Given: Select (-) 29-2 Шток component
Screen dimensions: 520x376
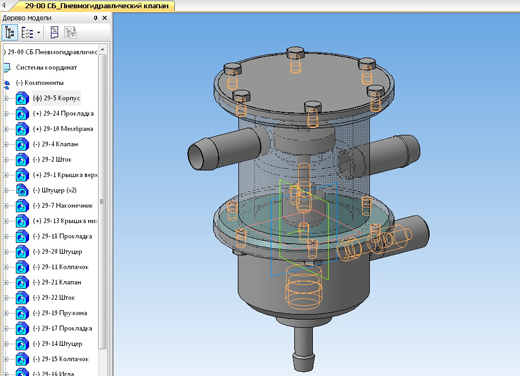Looking at the screenshot, I should tap(52, 159).
